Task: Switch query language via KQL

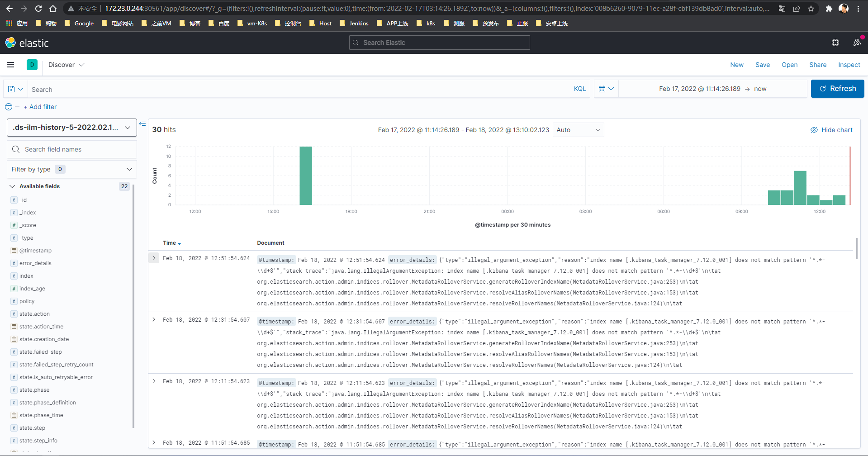Action: pos(580,89)
